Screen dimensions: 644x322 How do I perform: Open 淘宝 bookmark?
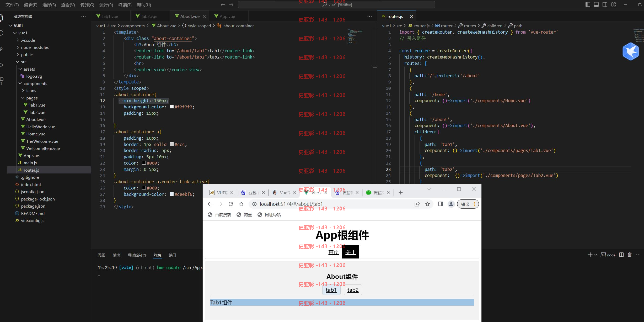(244, 215)
